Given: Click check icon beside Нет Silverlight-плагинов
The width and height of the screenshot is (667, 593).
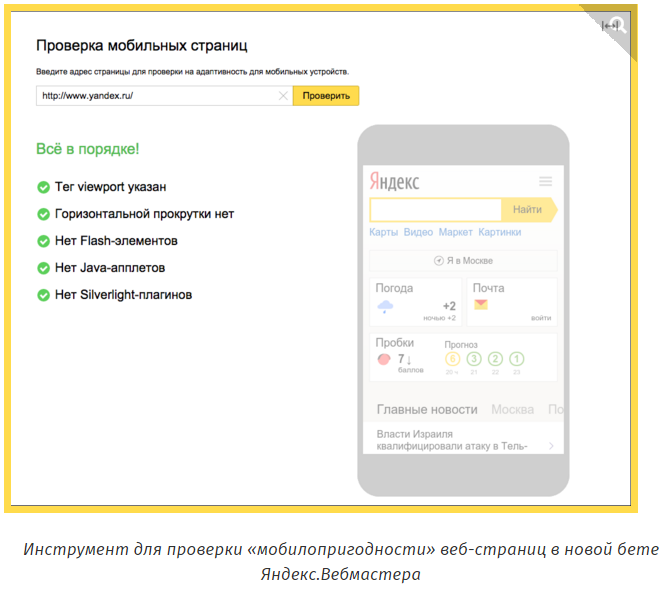Looking at the screenshot, I should tap(43, 295).
